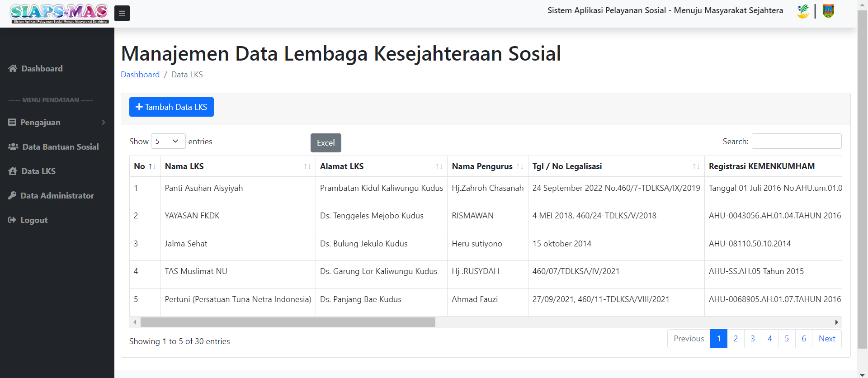This screenshot has height=378, width=868.
Task: Click the regency crest emblem in header
Action: coord(828,11)
